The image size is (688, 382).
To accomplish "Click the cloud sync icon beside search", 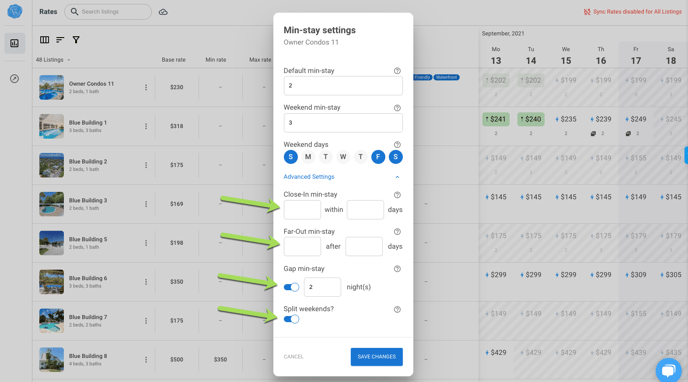I will 163,12.
